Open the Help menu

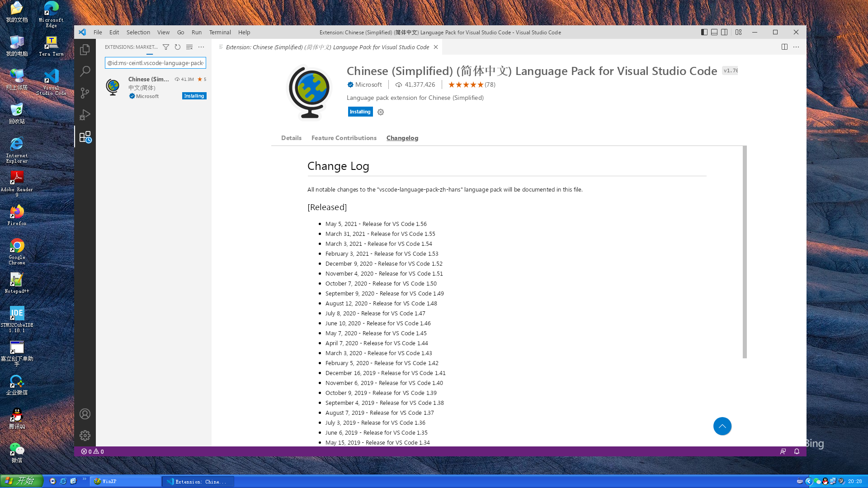[244, 32]
